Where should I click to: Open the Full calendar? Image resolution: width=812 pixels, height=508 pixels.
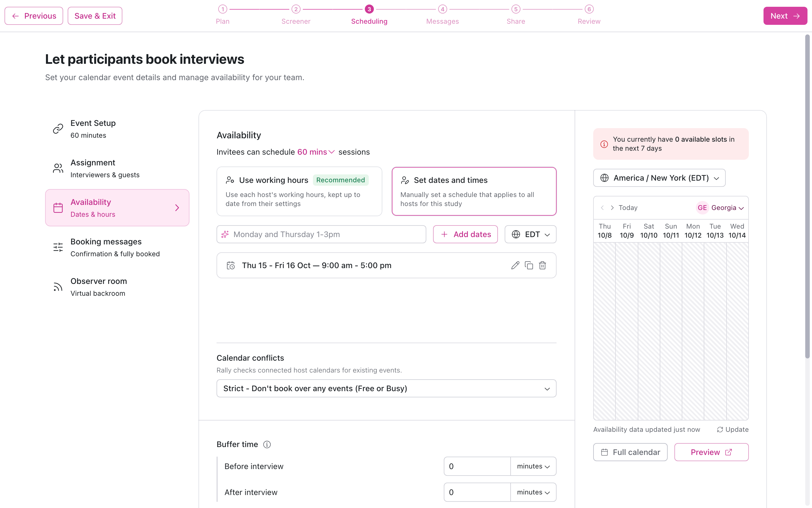(630, 452)
